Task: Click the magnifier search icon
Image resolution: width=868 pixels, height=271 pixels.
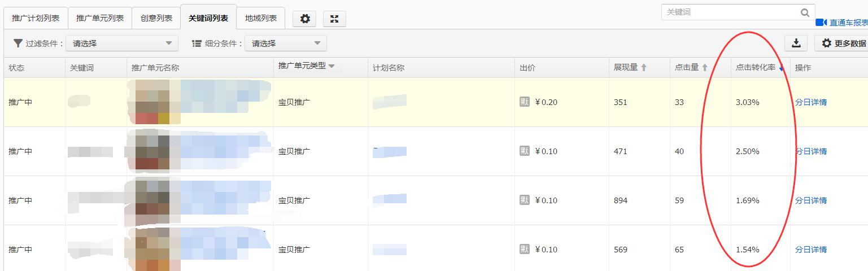Action: click(805, 12)
